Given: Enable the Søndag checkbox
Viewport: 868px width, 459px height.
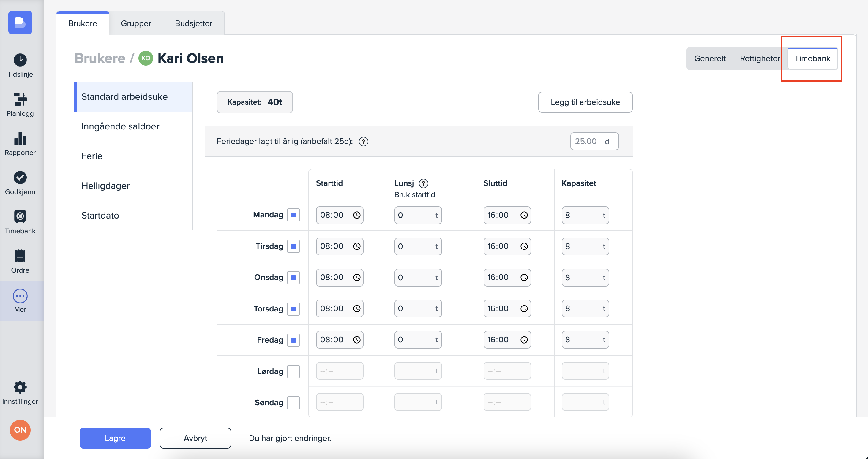Looking at the screenshot, I should click(293, 402).
